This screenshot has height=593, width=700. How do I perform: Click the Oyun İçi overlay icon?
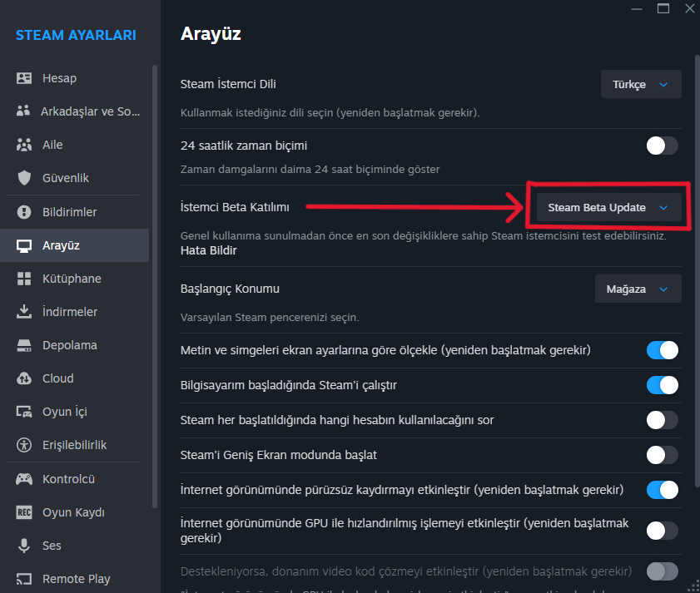[24, 412]
